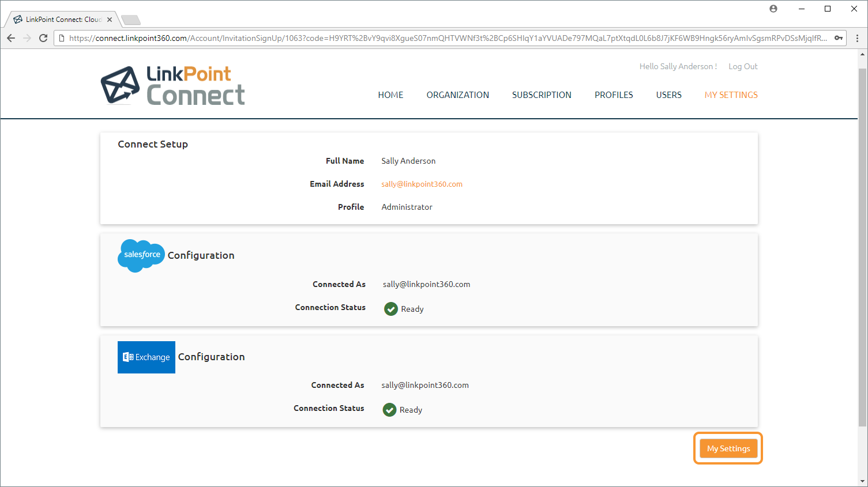Screen dimensions: 868x487
Task: Click the Salesforce Connected As email value
Action: 426,285
